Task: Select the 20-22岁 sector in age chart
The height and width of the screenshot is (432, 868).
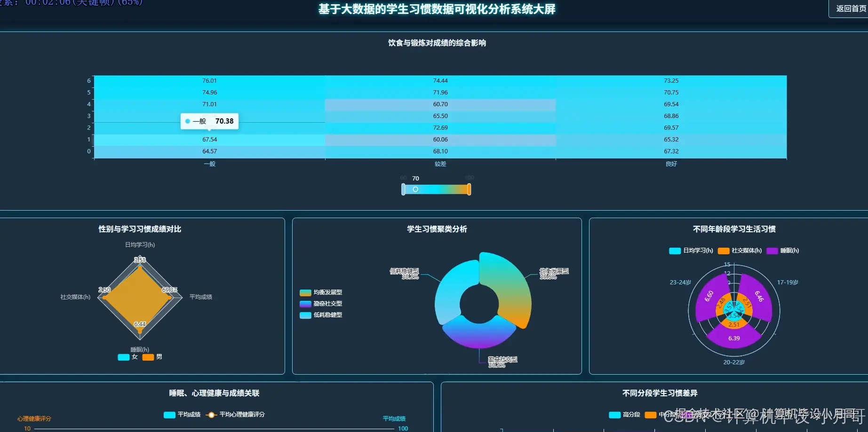Action: tap(733, 338)
